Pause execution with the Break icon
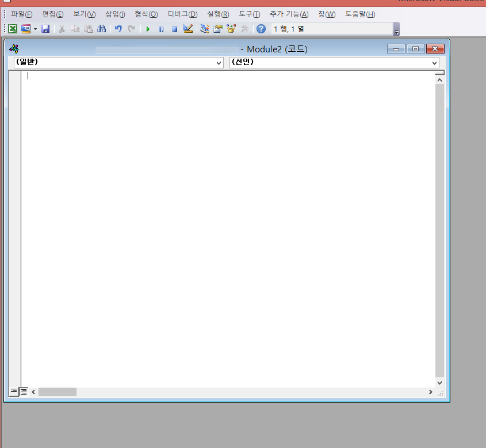Image resolution: width=486 pixels, height=448 pixels. [x=161, y=29]
